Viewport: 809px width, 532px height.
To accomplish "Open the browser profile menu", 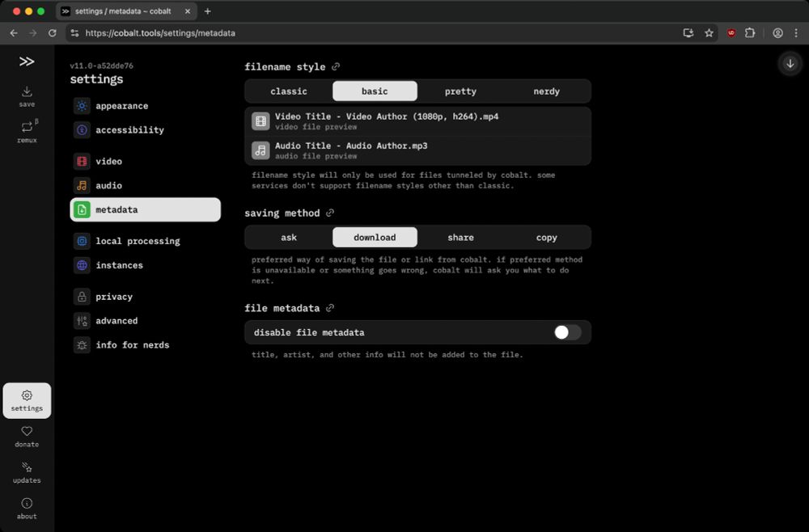I will point(777,33).
